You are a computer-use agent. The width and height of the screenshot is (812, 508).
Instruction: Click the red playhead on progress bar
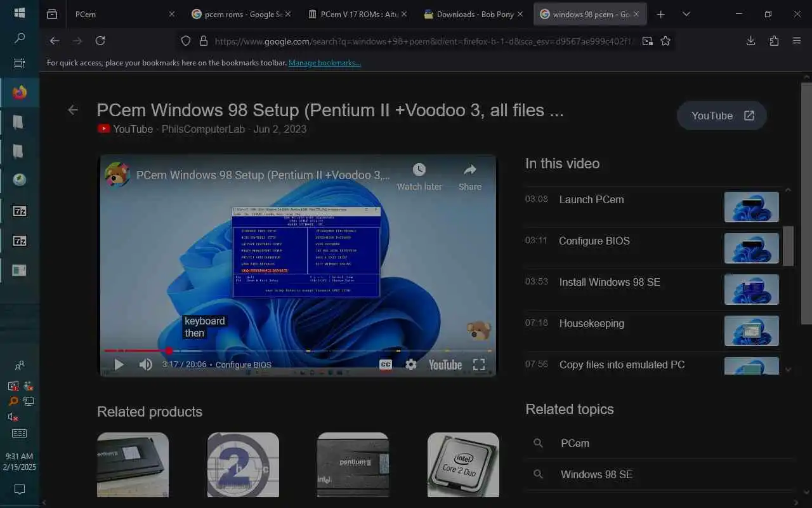point(169,351)
